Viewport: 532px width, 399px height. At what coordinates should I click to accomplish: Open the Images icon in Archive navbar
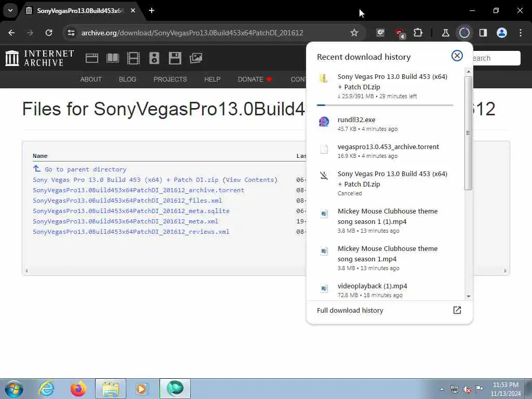[196, 58]
